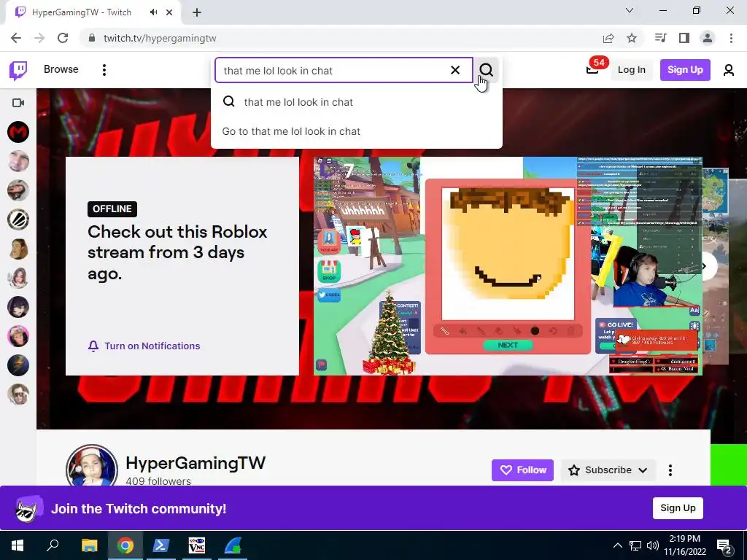Open the lightning bolt channel avatar
Image resolution: width=747 pixels, height=560 pixels.
[18, 365]
